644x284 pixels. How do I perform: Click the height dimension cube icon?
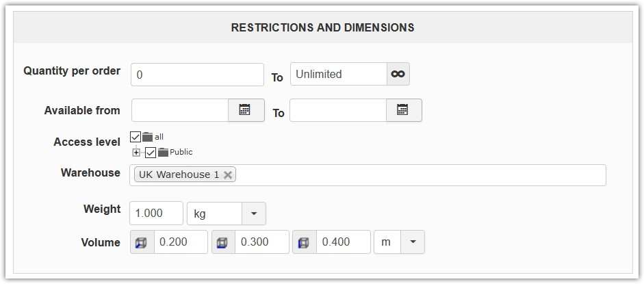point(304,242)
